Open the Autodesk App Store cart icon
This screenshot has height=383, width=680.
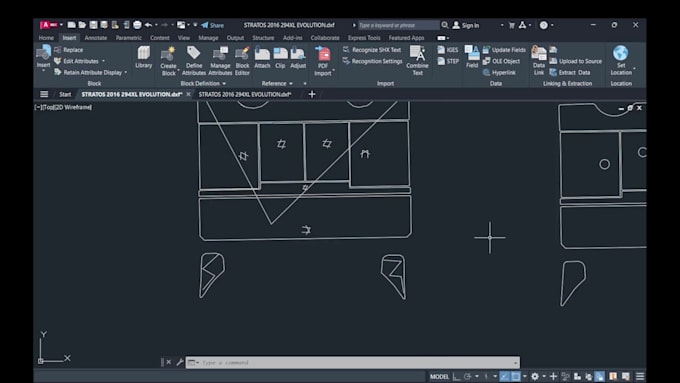pos(512,25)
